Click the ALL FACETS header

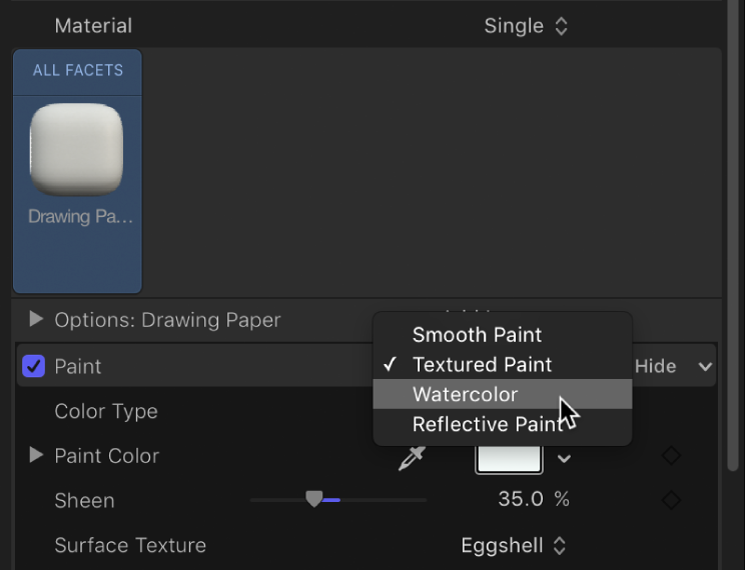78,70
